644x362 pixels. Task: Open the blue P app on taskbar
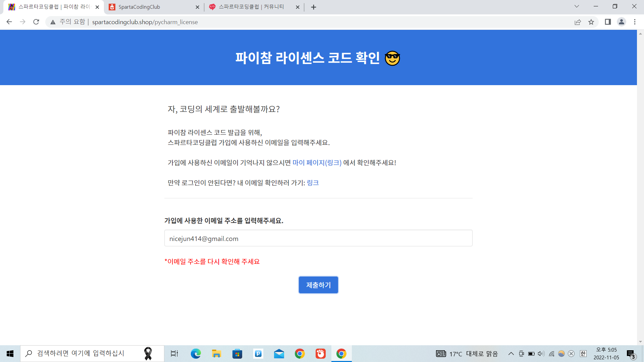click(258, 354)
